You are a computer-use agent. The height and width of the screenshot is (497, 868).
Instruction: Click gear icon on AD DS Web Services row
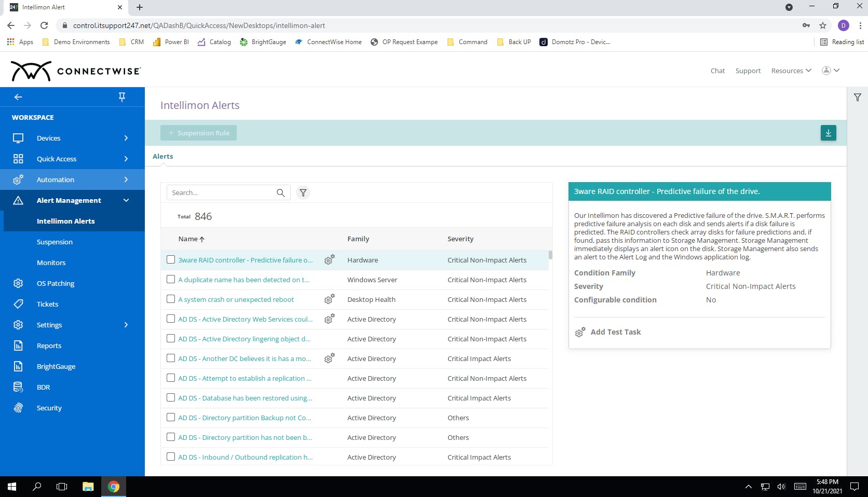coord(329,319)
